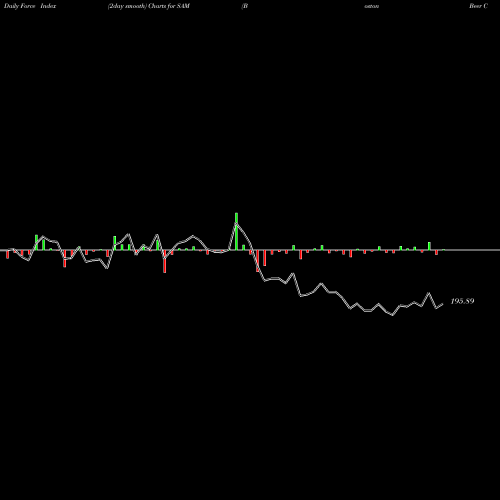Click the 'Beer C' text at the top right

pos(478,6)
